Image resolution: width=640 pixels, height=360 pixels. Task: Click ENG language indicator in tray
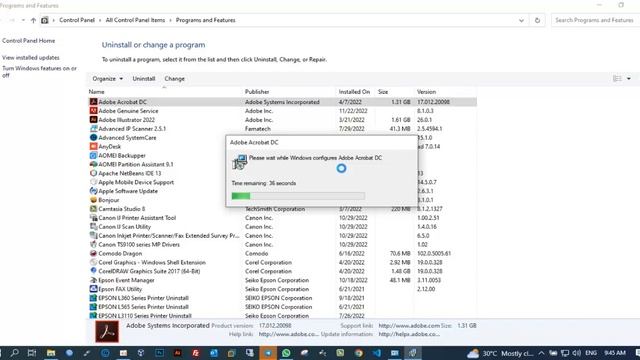pos(591,353)
